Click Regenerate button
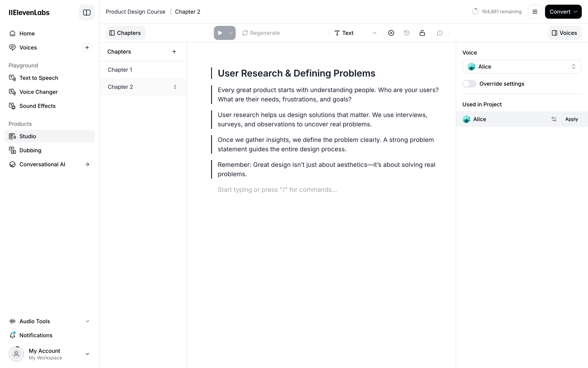 (x=261, y=33)
